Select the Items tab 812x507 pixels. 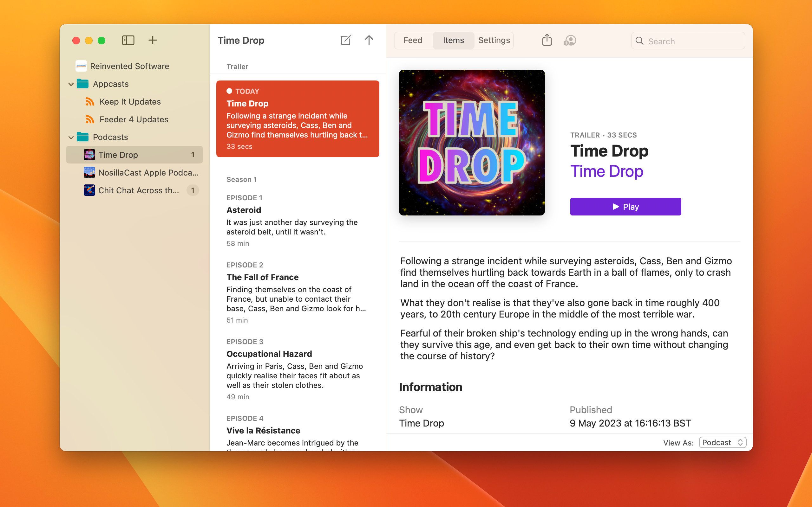click(x=453, y=40)
